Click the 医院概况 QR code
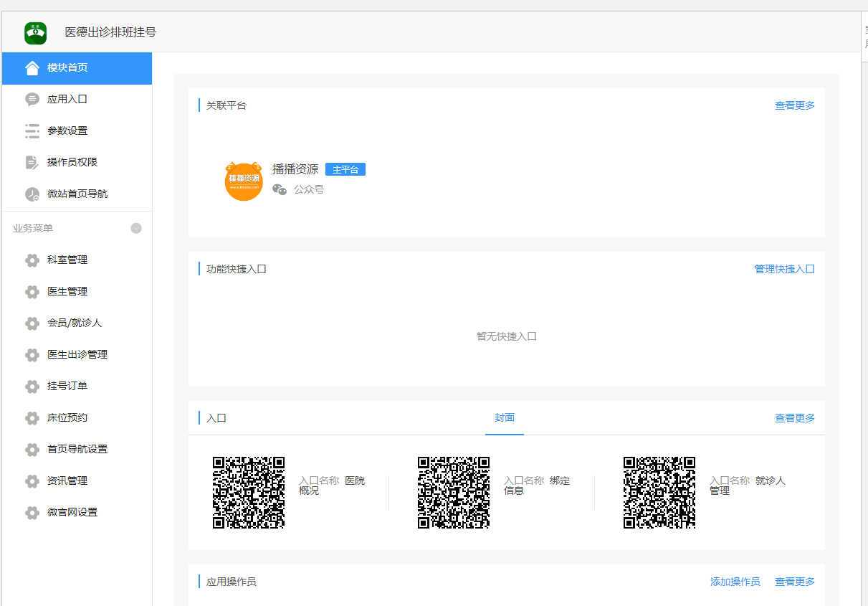The height and width of the screenshot is (606, 868). tap(249, 493)
